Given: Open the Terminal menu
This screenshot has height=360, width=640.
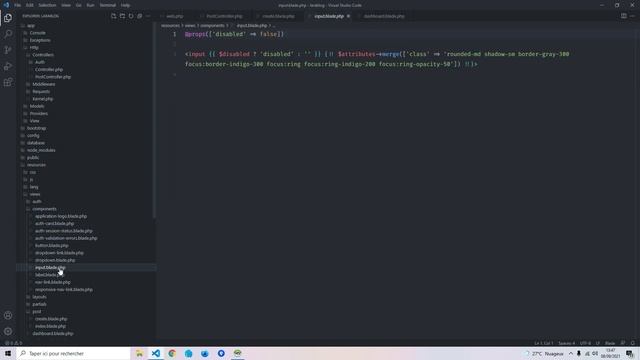Looking at the screenshot, I should click(108, 5).
